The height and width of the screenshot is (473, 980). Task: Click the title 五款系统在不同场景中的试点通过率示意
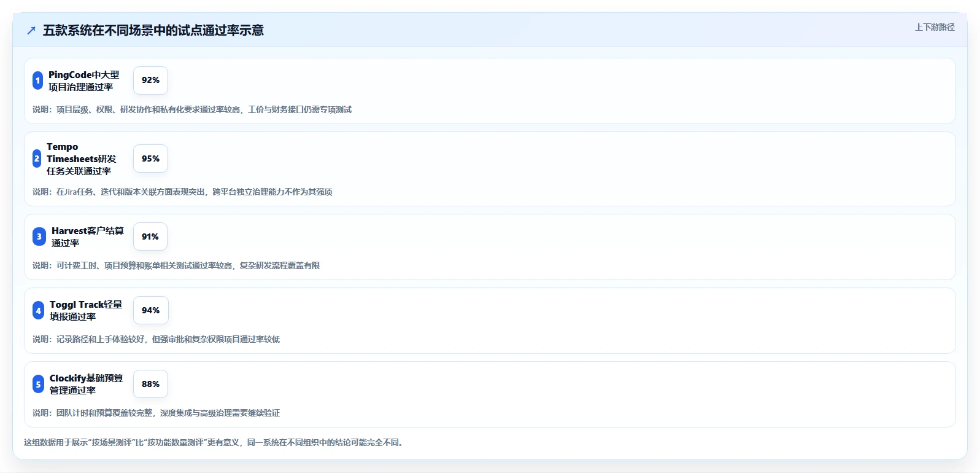click(153, 31)
